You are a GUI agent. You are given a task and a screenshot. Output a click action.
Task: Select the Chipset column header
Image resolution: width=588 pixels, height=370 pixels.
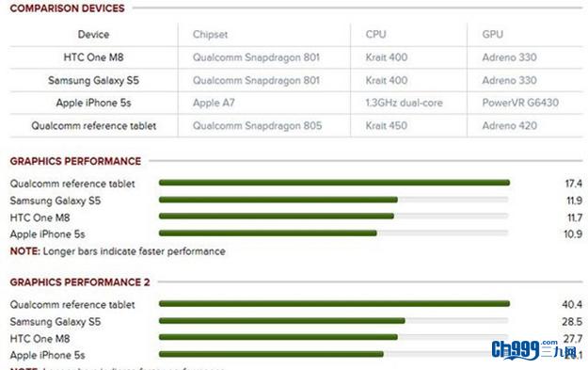pyautogui.click(x=210, y=35)
